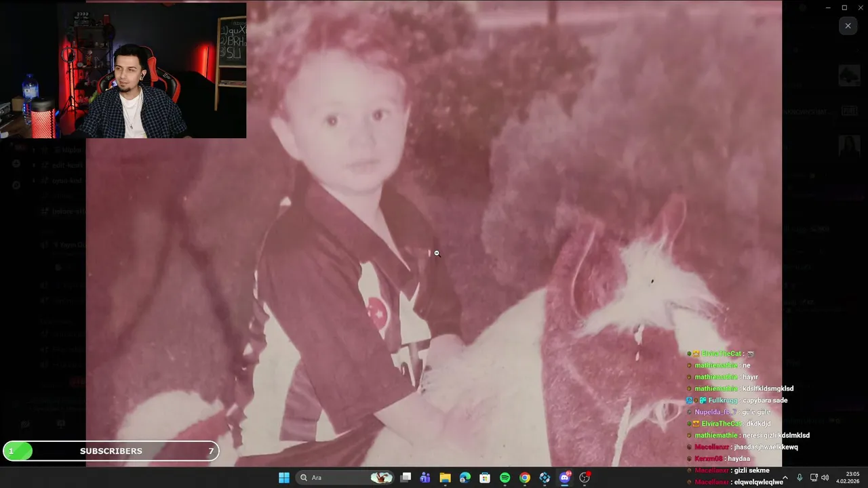This screenshot has height=488, width=868.
Task: Minimize the window
Action: (x=828, y=7)
